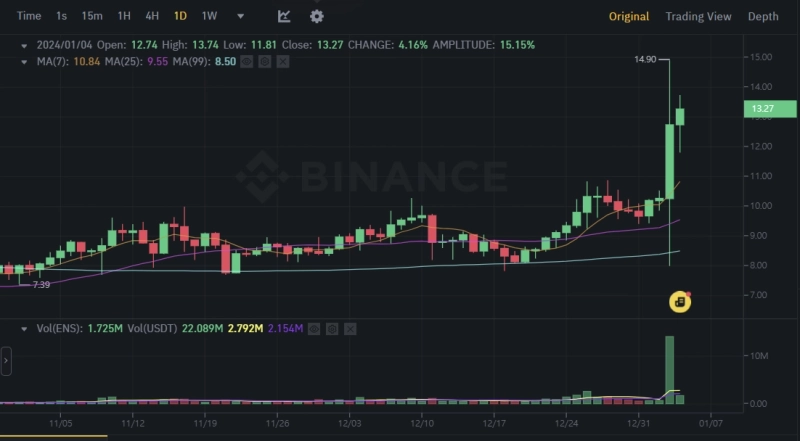Open the technical indicators chart icon

tap(284, 16)
